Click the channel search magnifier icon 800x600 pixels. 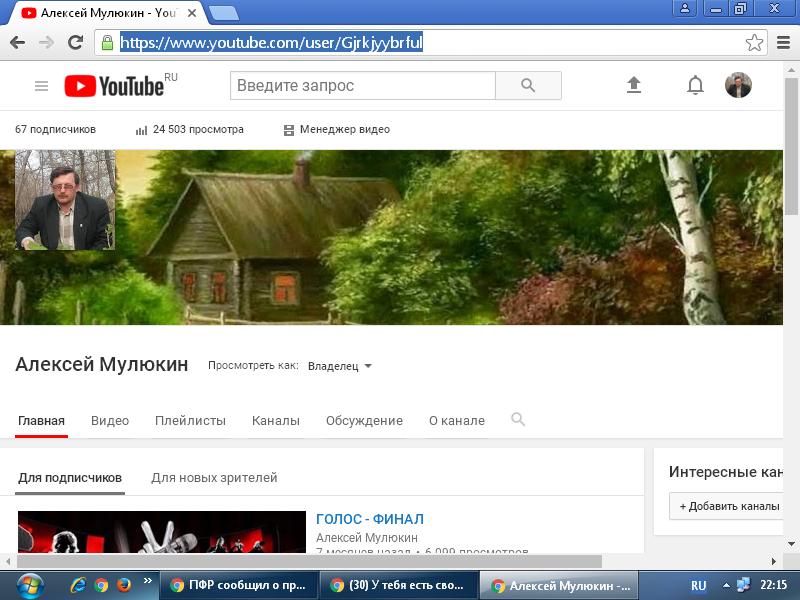(518, 420)
